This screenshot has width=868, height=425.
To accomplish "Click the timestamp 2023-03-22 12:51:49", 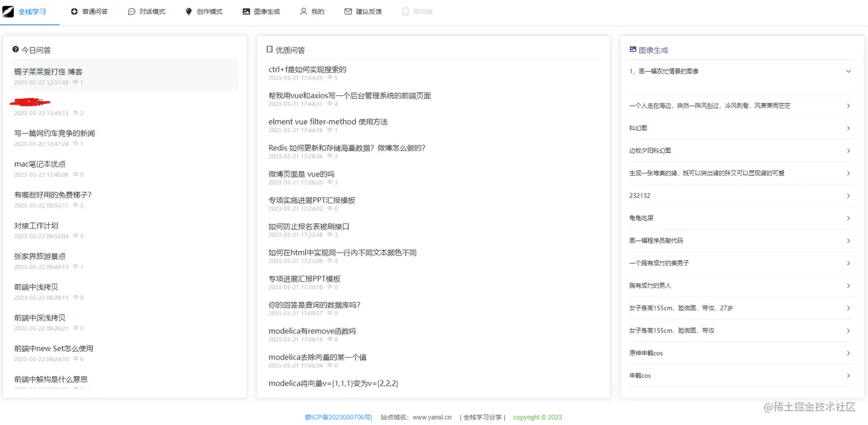I will (41, 83).
